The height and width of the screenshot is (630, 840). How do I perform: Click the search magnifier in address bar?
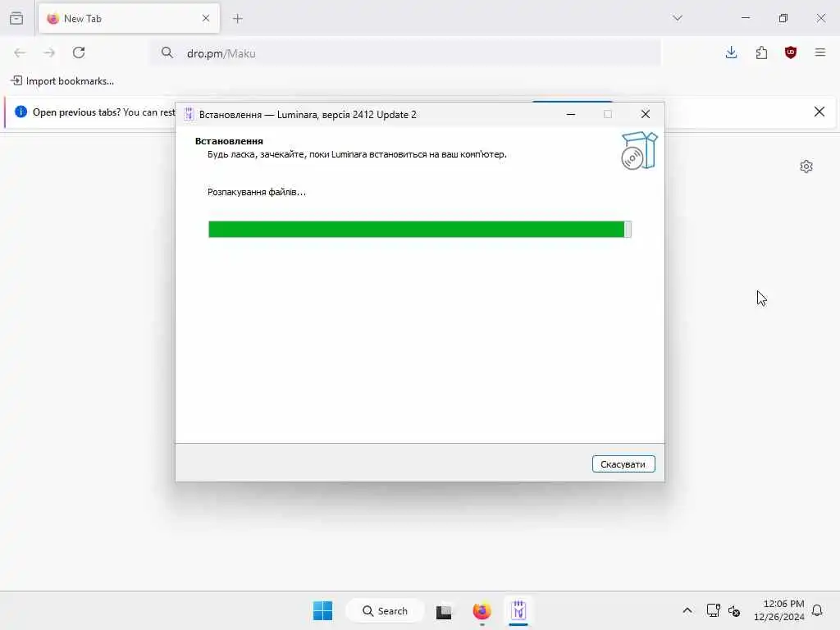pos(167,52)
